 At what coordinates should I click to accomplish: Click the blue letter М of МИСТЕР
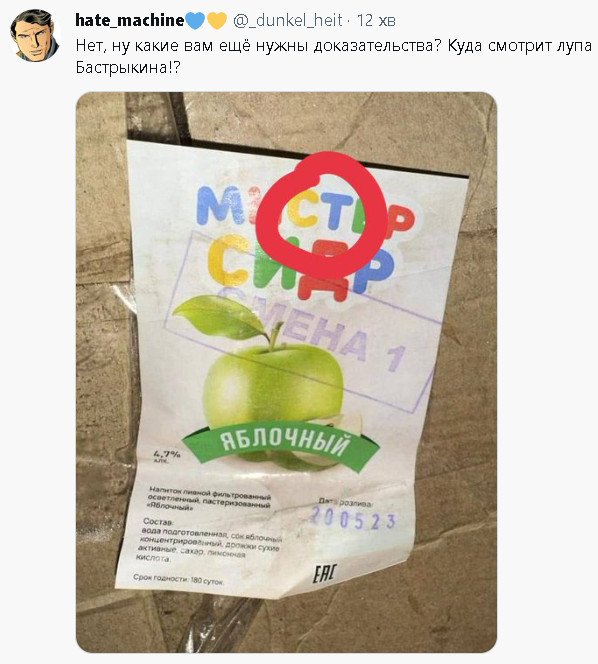(x=218, y=206)
